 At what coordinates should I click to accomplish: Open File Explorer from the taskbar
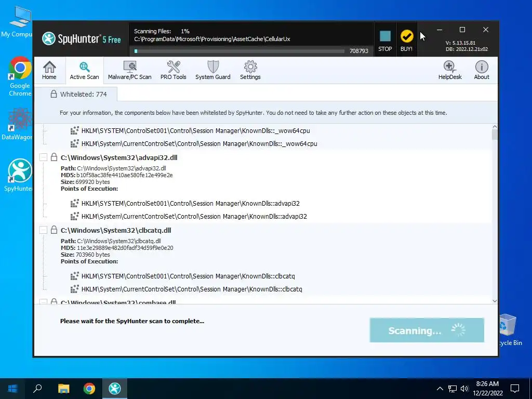(63, 389)
